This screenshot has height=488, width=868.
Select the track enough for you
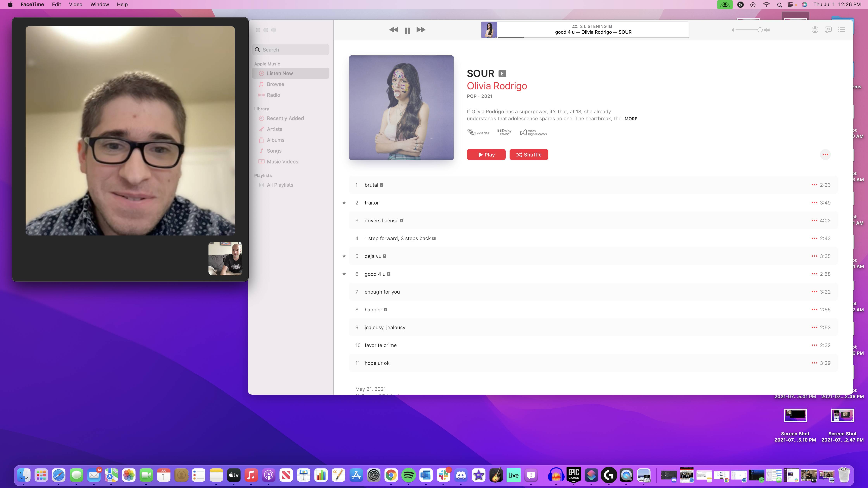[x=593, y=292]
